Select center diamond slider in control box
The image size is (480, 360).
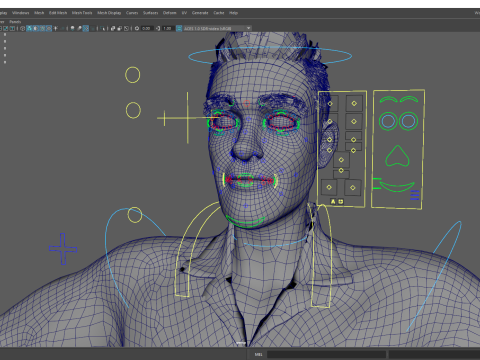(x=341, y=160)
